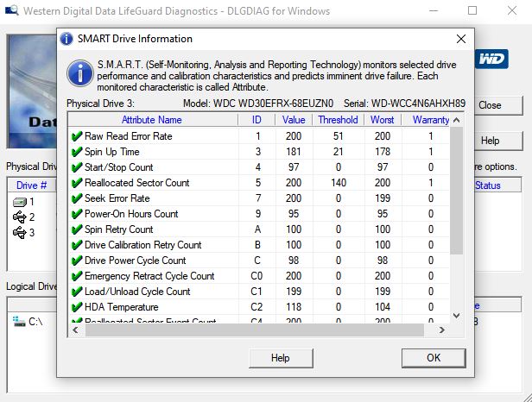Click the green checkmark beside Spin Retry Count
The width and height of the screenshot is (532, 402).
click(x=77, y=229)
